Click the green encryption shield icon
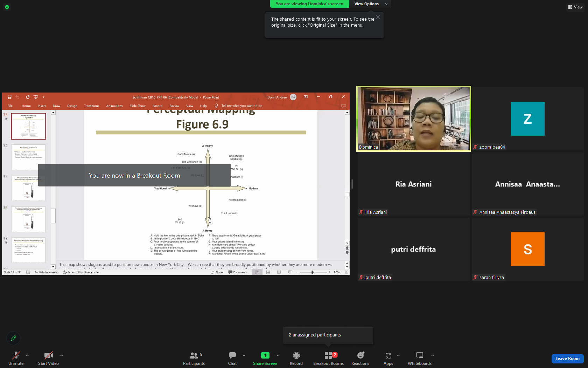The width and height of the screenshot is (588, 368). click(7, 7)
